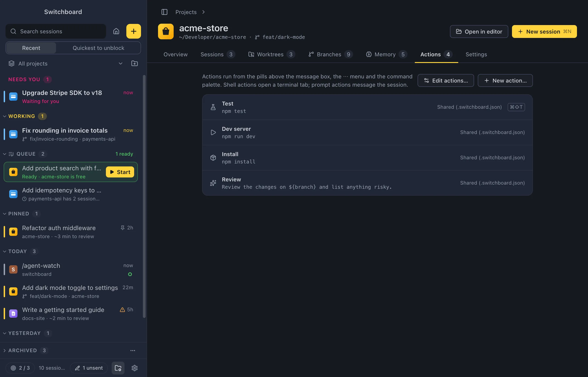Click the pin icon on Refactor auth middleware
This screenshot has width=588, height=377.
[x=123, y=228]
